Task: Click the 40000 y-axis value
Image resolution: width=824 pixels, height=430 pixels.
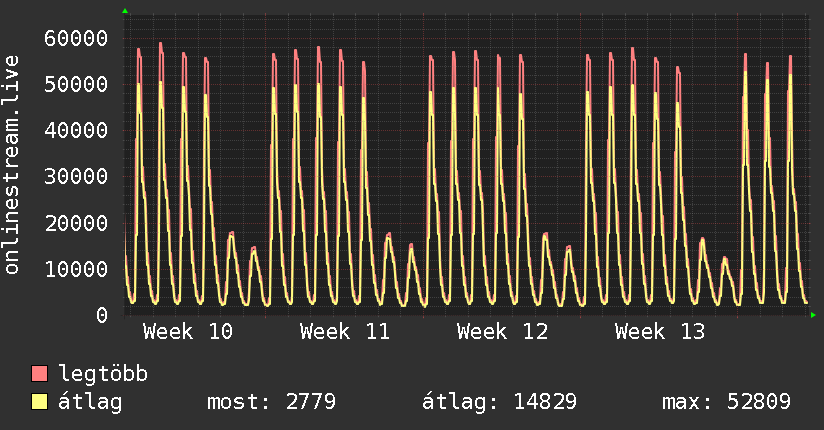Action: tap(76, 131)
